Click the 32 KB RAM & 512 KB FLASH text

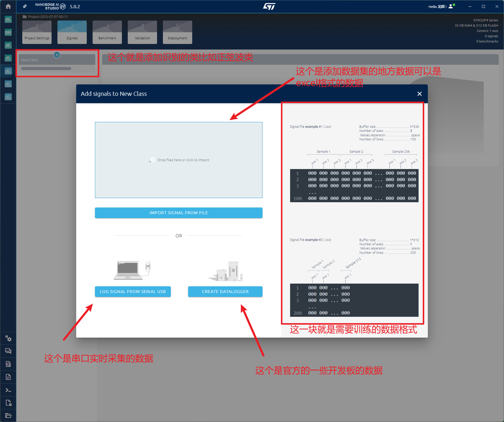tap(476, 25)
